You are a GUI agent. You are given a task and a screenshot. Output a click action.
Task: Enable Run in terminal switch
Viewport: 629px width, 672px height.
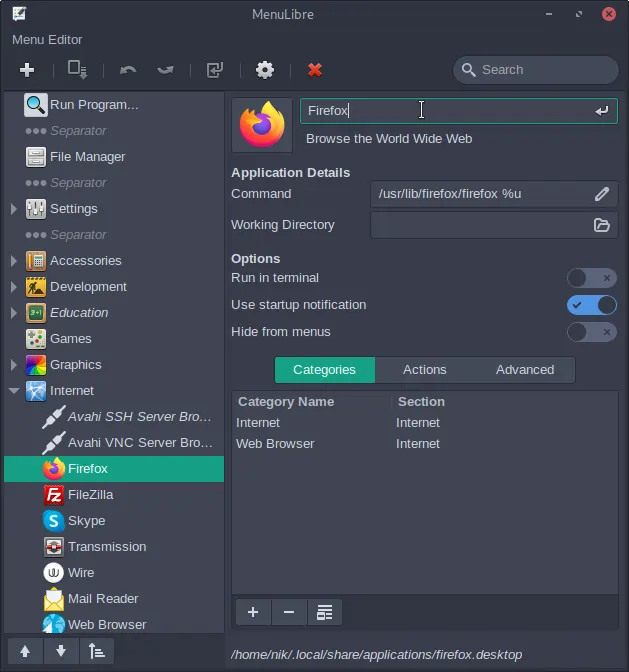(x=591, y=278)
